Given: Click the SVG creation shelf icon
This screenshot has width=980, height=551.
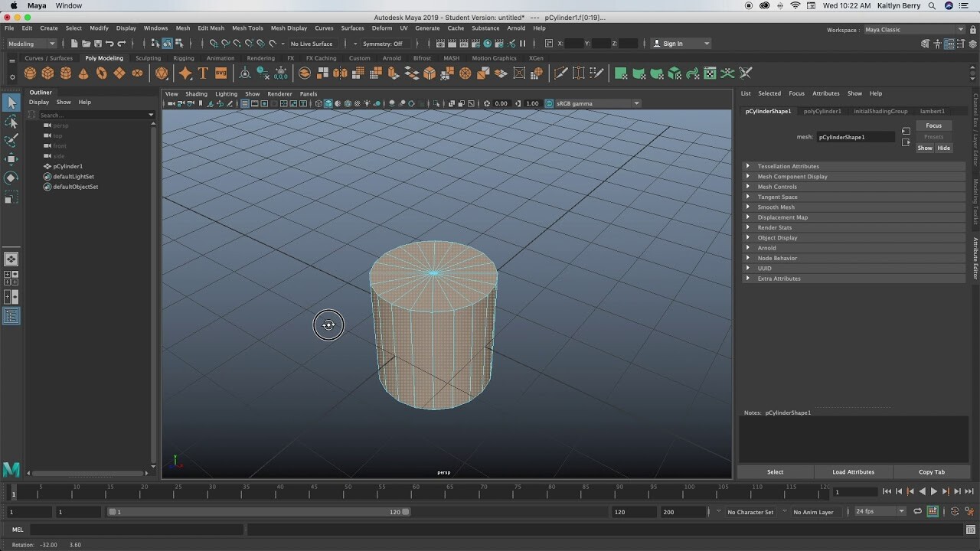Looking at the screenshot, I should (x=221, y=73).
